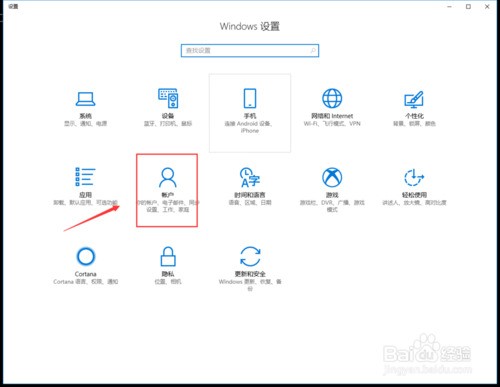500x387 pixels.
Task: Open 网络和 Internet globe icon
Action: pyautogui.click(x=332, y=98)
